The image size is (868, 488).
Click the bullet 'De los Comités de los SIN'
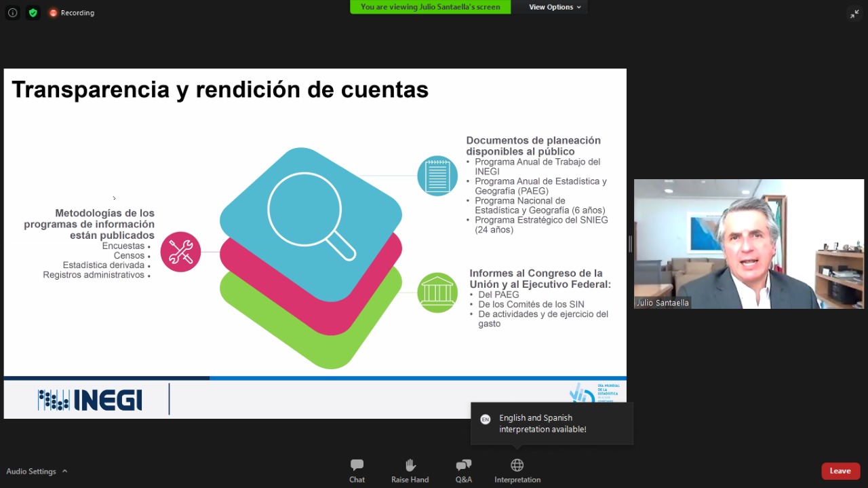(x=531, y=304)
